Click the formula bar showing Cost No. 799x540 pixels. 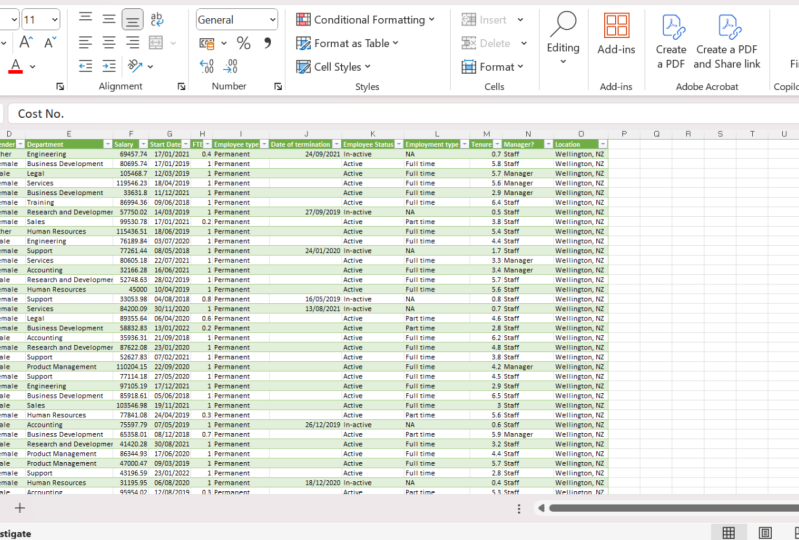403,114
